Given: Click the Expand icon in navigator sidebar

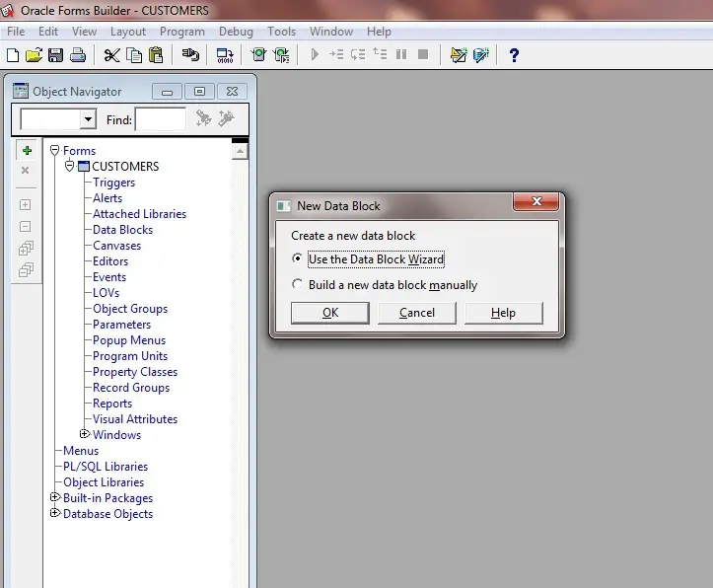Looking at the screenshot, I should pos(25,204).
